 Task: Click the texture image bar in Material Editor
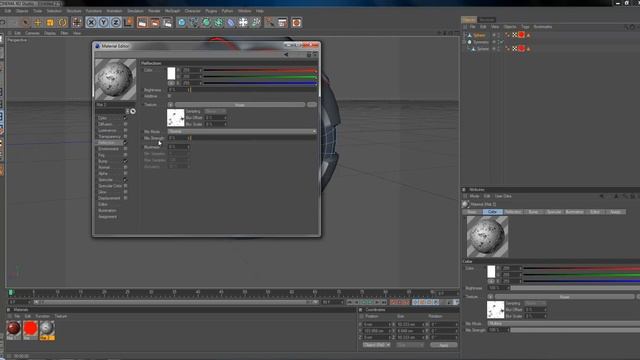(x=240, y=105)
